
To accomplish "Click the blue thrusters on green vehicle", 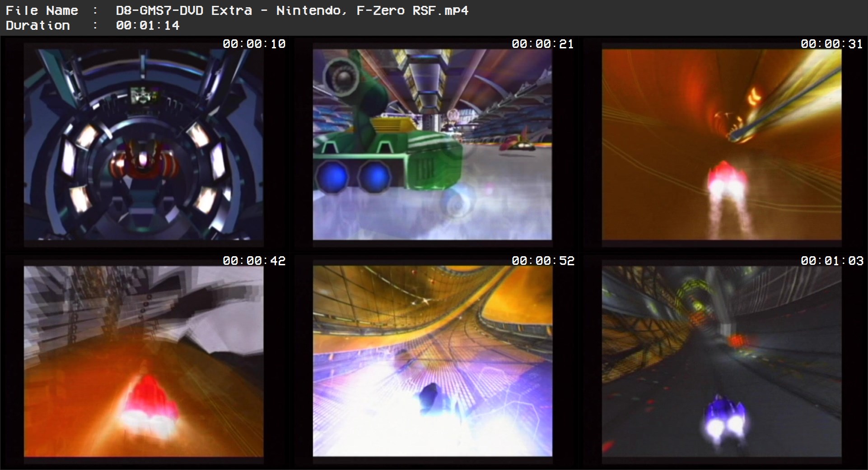I will [355, 177].
